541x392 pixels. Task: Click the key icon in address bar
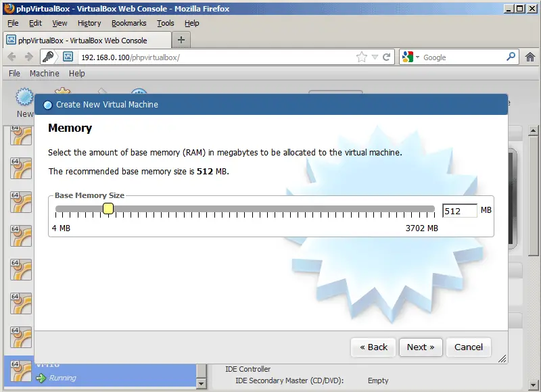click(x=48, y=57)
